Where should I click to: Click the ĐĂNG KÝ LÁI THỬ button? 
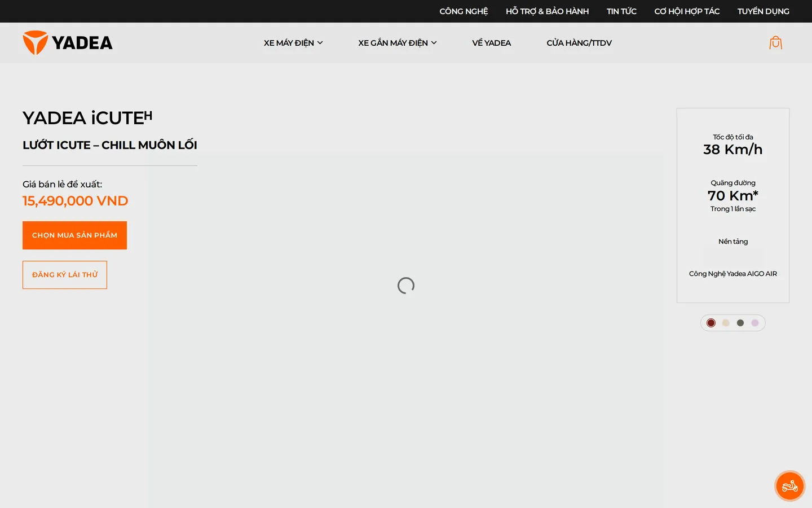point(65,275)
